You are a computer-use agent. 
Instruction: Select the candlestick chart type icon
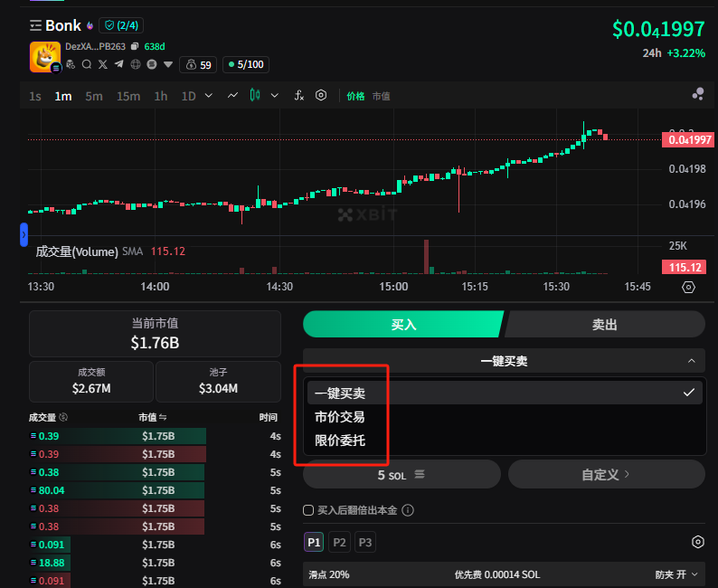pyautogui.click(x=255, y=95)
